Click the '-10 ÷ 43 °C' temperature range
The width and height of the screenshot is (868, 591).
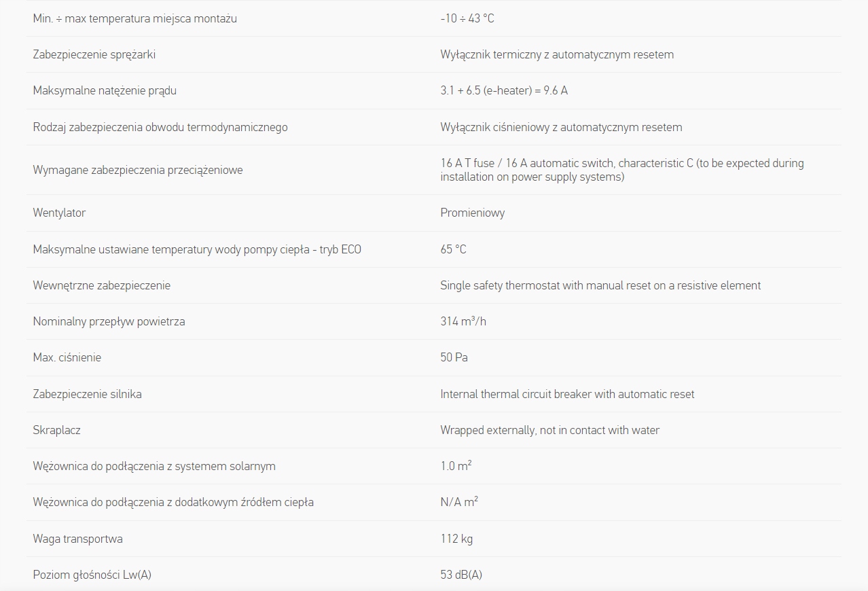pos(467,18)
